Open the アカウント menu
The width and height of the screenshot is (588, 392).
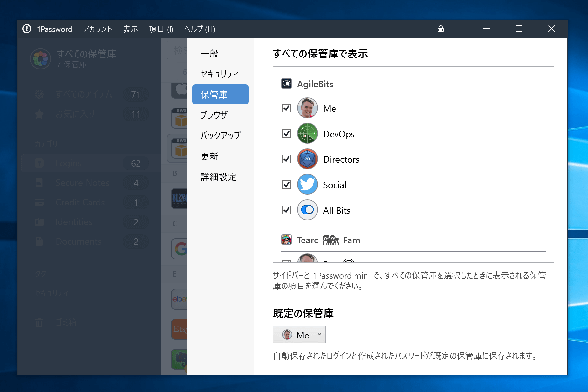(x=97, y=29)
